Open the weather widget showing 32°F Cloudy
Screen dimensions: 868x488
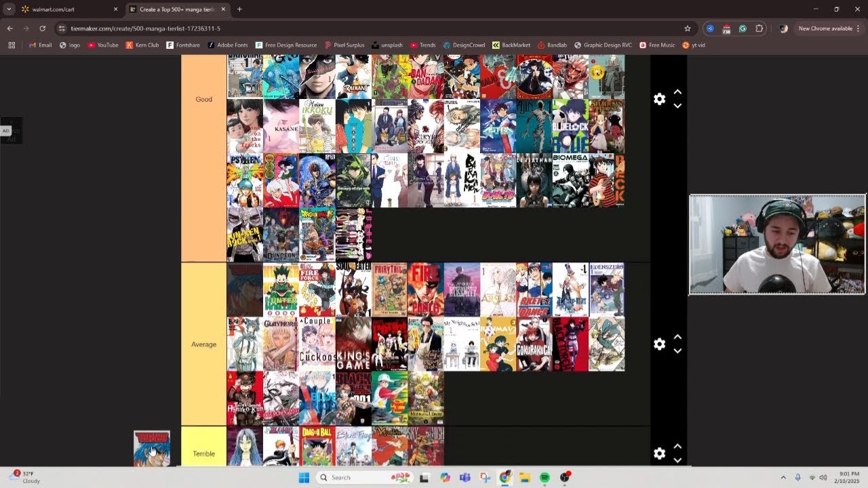(24, 477)
